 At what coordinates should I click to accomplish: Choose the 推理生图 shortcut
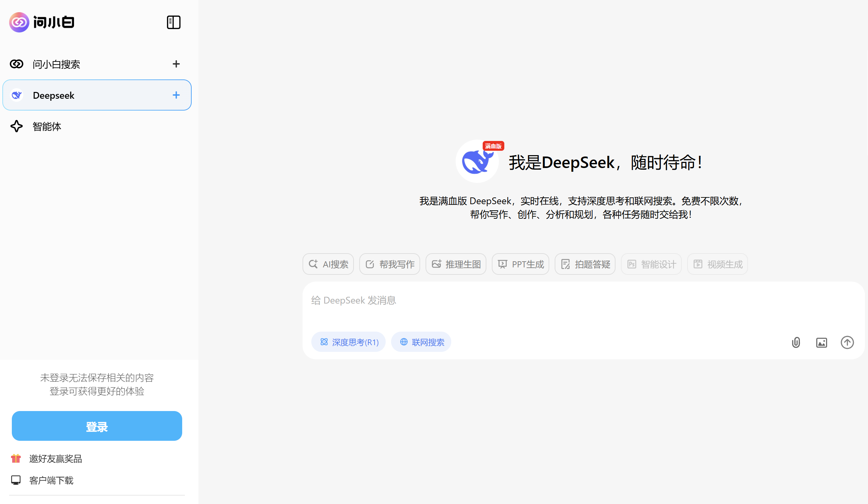(x=456, y=264)
